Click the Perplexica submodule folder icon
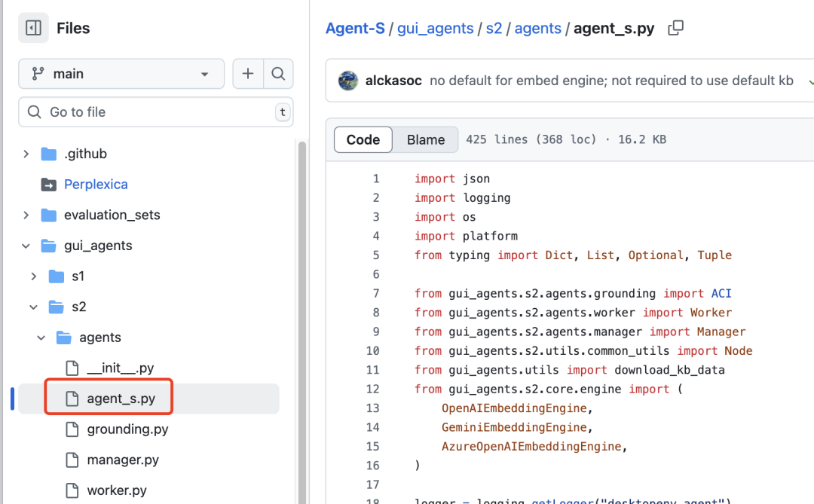 [49, 185]
